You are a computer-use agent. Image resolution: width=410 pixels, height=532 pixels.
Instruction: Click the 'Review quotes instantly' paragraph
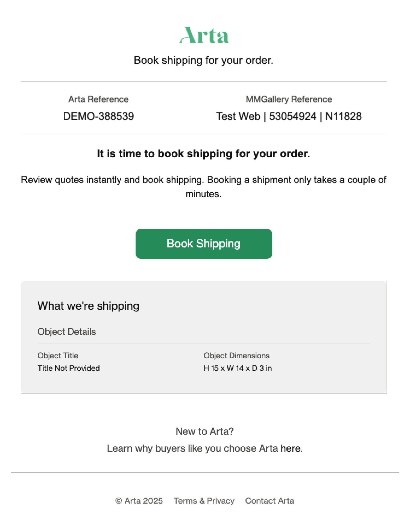[204, 187]
